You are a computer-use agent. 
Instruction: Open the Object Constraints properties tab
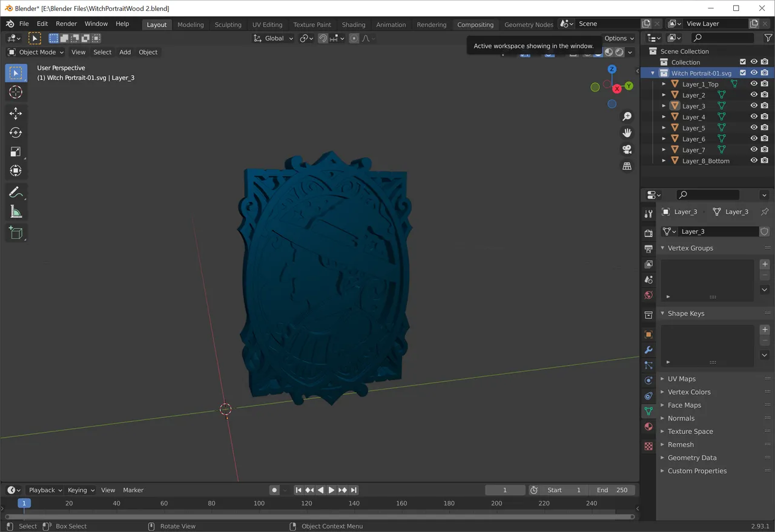click(648, 396)
